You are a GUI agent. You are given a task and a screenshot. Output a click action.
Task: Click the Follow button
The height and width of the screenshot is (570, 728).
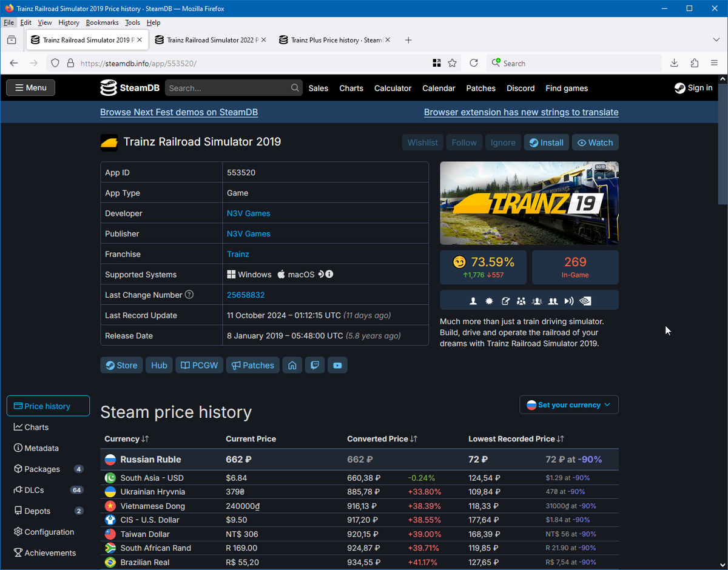(x=464, y=142)
